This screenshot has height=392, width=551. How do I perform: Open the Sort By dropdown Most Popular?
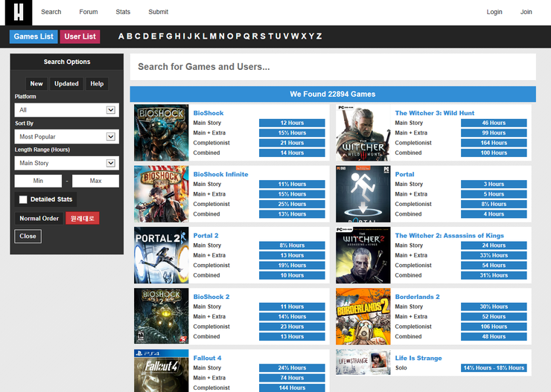(x=67, y=137)
